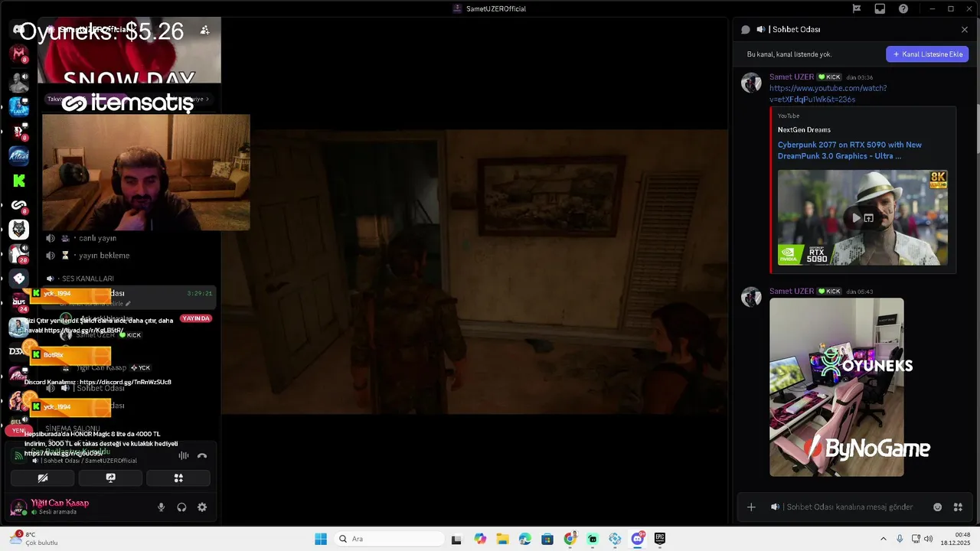Open the 8°C weather widget
Viewport: 980px width, 551px height.
pos(34,539)
